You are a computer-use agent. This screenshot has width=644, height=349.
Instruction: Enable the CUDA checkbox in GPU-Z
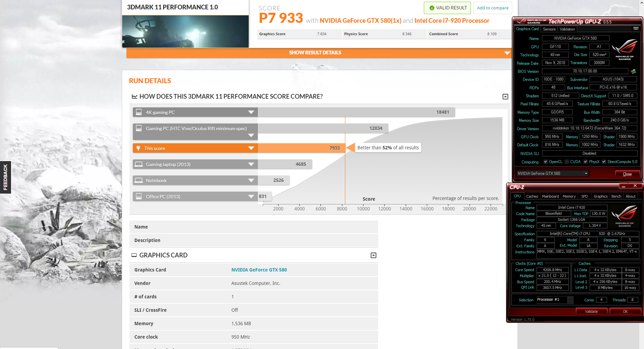[567, 162]
